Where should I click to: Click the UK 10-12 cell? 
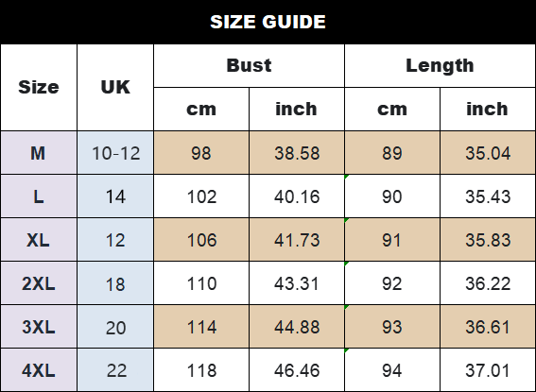click(x=115, y=153)
